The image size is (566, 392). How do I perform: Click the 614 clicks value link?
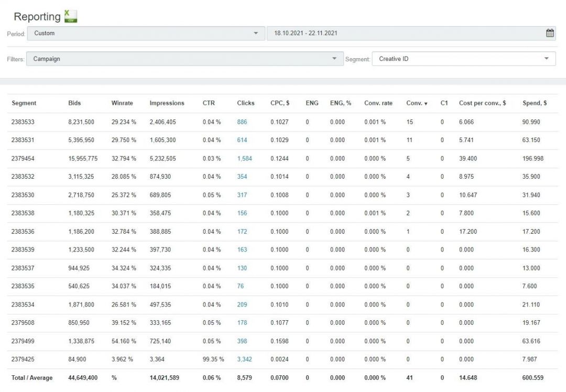click(x=242, y=140)
